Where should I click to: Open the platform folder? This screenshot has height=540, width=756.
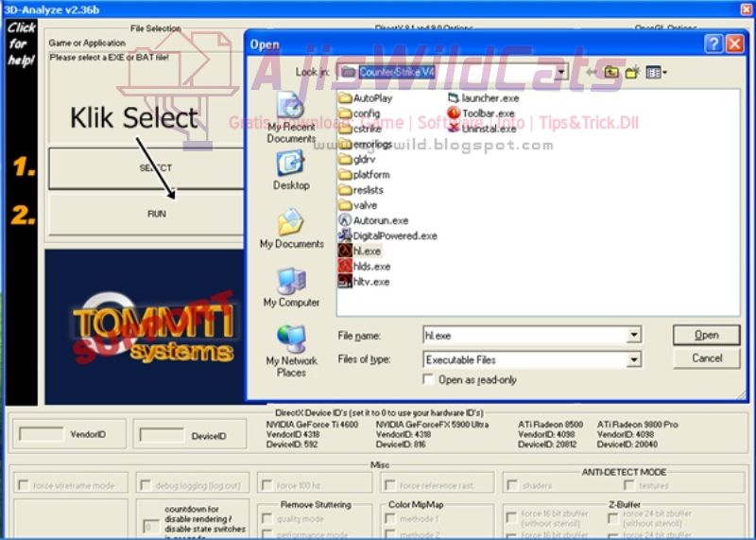(x=364, y=175)
